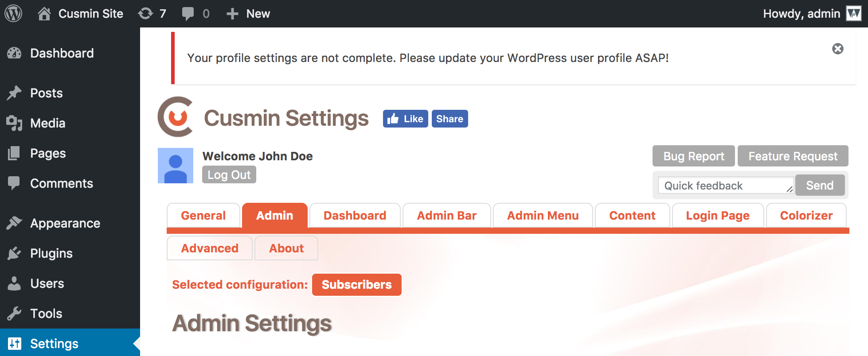Click the plus icon beside New
Viewport: 868px width, 356px height.
[x=232, y=14]
